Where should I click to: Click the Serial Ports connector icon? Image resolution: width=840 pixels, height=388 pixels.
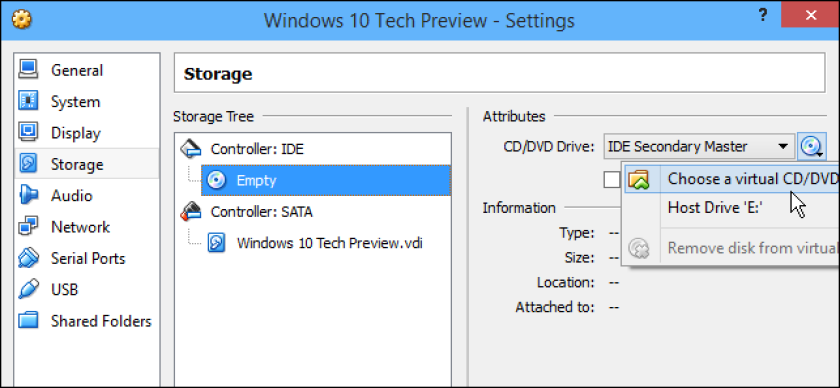pyautogui.click(x=28, y=257)
